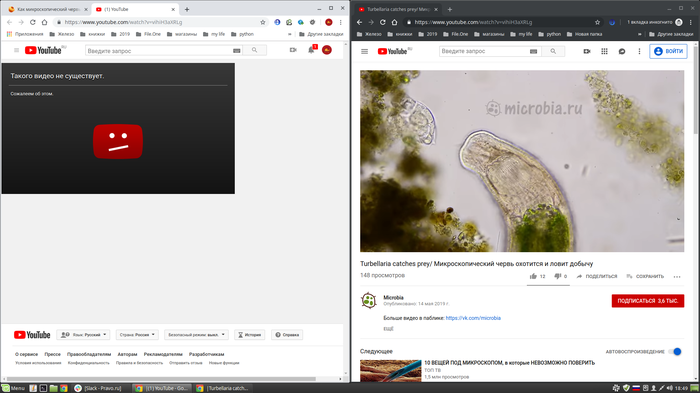Click search magnifier button in left window
Viewport: 700px width, 393px height.
(254, 50)
